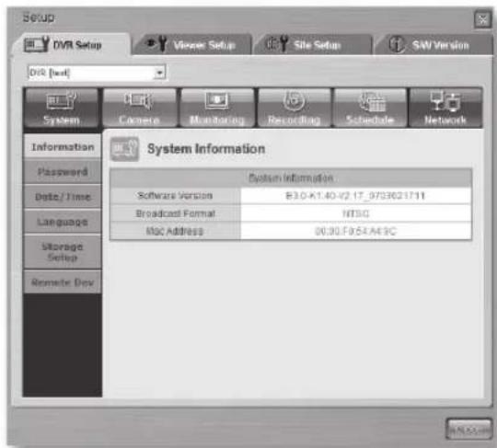The image size is (497, 448).
Task: Click the button at the dialog bottom right
Action: [x=468, y=430]
